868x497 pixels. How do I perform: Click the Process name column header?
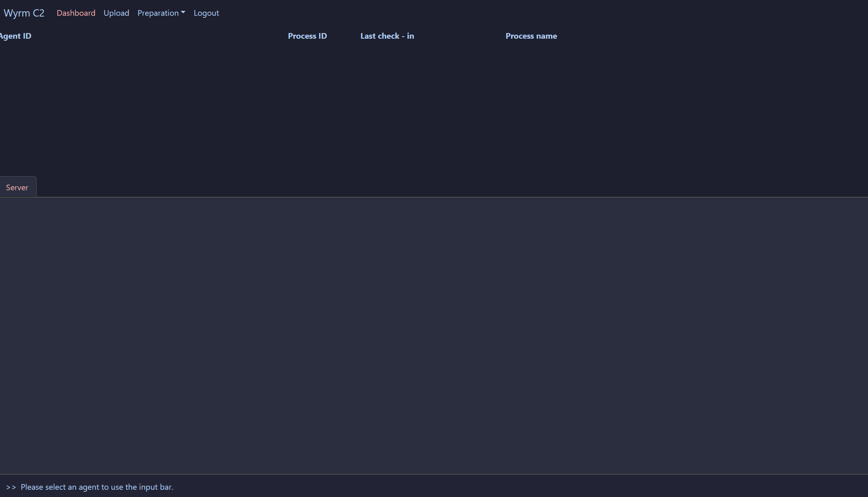531,36
